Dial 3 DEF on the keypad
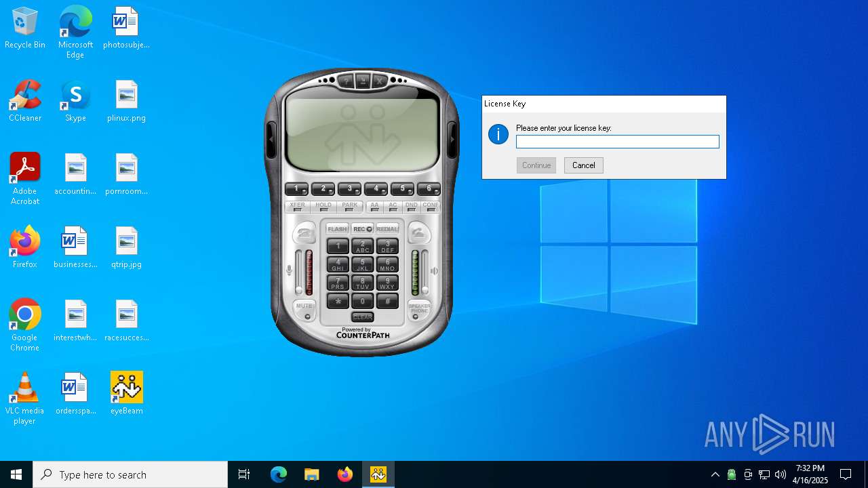 (x=388, y=246)
